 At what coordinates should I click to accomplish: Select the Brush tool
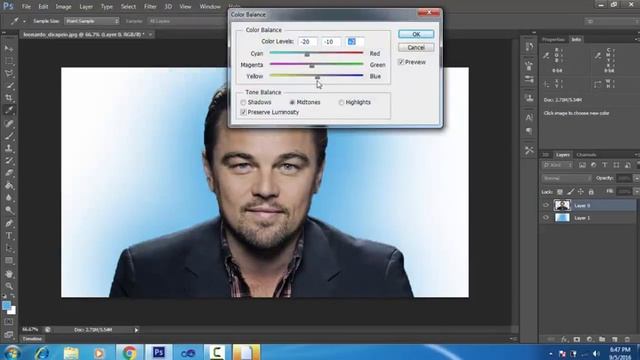[9, 136]
